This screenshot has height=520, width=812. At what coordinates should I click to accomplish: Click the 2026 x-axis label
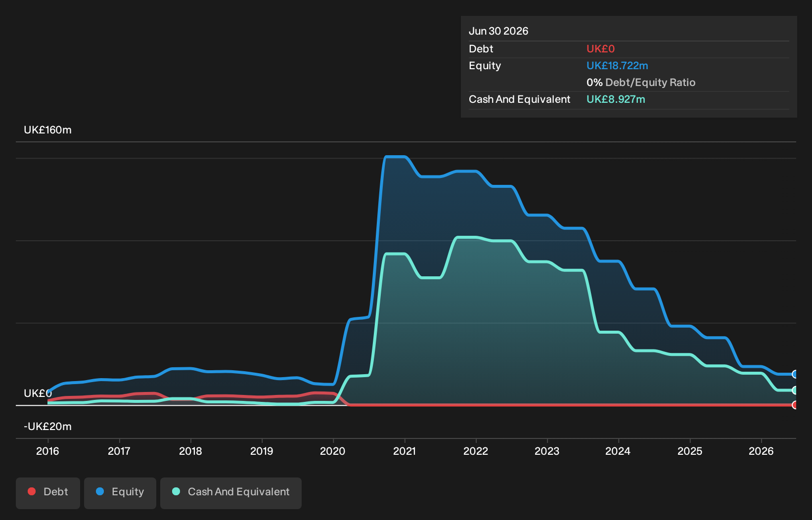(761, 451)
